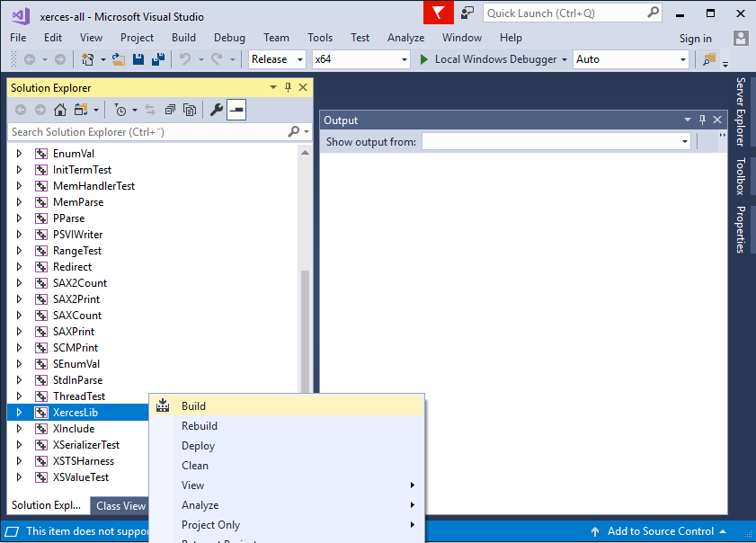Switch to the Class View tab

click(x=120, y=506)
